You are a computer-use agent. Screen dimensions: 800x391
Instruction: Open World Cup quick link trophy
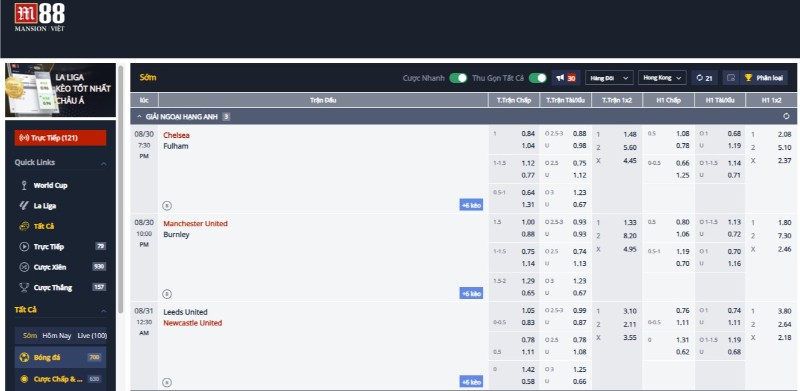coord(24,185)
